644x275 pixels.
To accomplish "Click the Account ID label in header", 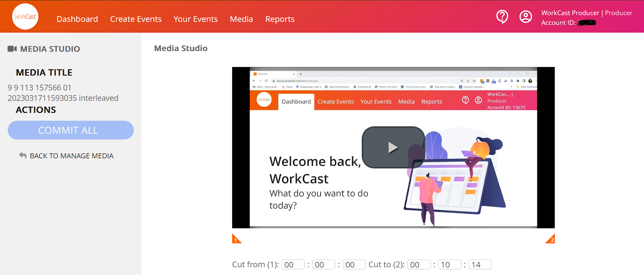I will [558, 23].
